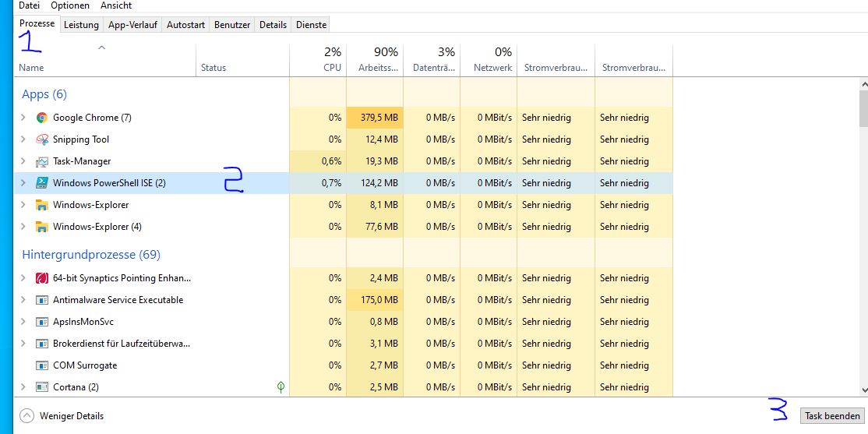
Task: Expand the Cortana (2) process group
Action: (23, 387)
